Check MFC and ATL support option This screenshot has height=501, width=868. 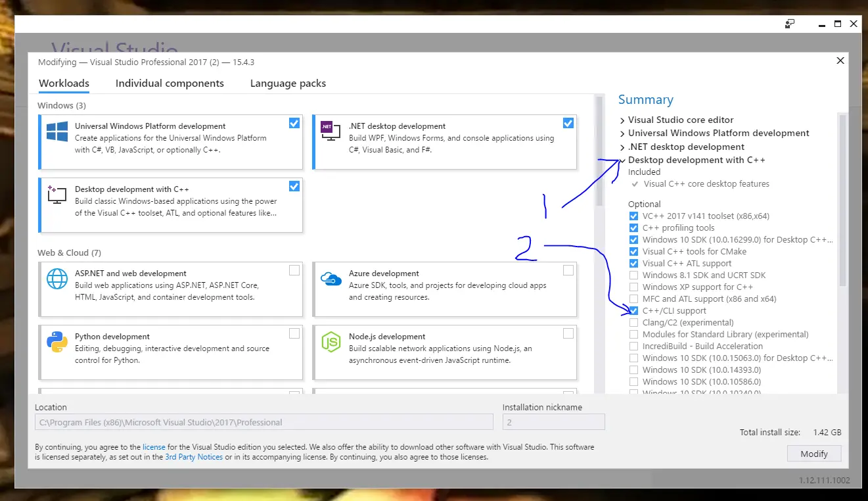pos(633,298)
